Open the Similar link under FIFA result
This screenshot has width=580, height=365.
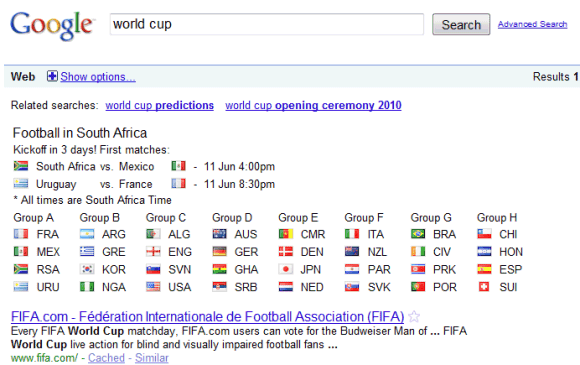(x=152, y=358)
